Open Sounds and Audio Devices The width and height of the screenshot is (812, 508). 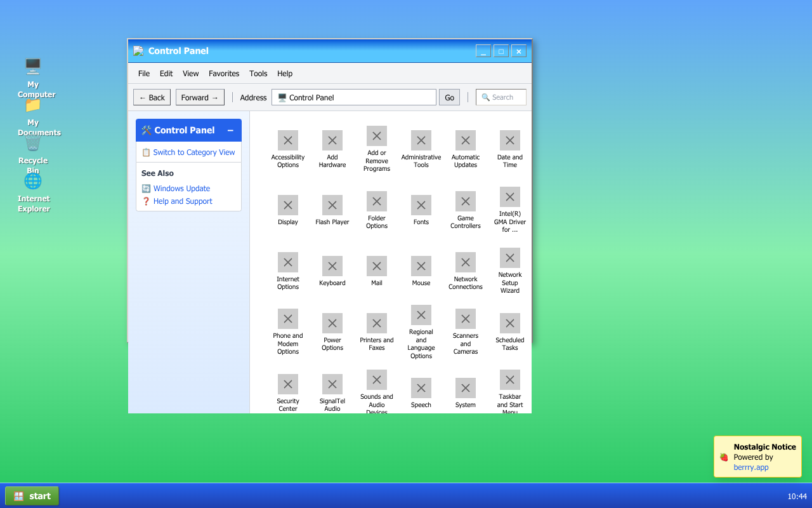point(376,379)
